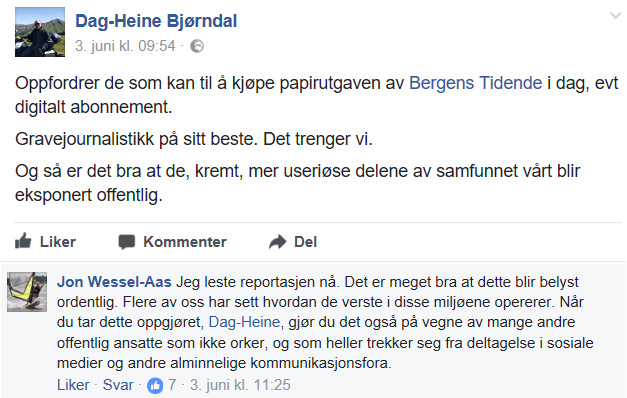Open comment timestamp 3. juni kl. 11:25
Screen dimensions: 627x398
[x=240, y=385]
